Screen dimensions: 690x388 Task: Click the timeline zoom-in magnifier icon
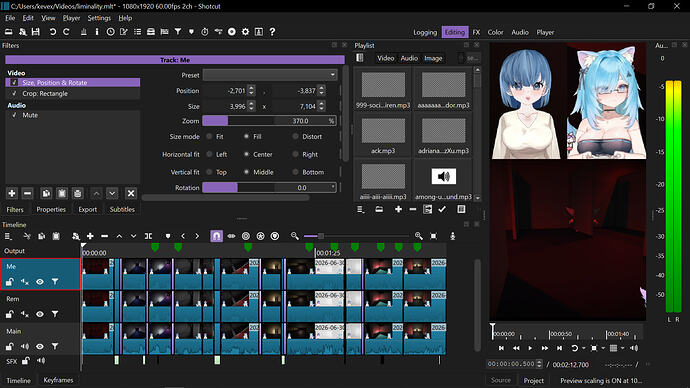(x=418, y=236)
